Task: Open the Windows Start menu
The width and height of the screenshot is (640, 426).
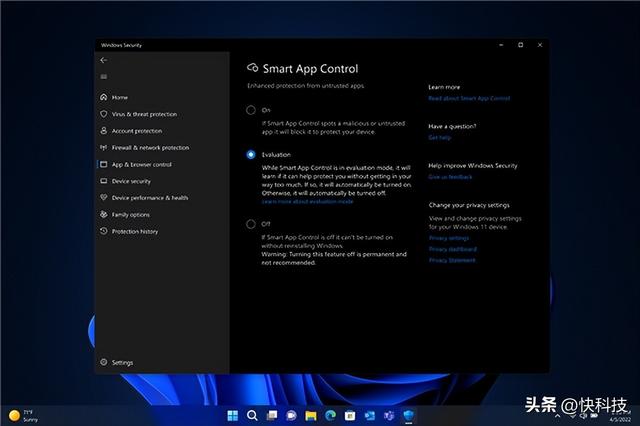Action: [x=232, y=415]
